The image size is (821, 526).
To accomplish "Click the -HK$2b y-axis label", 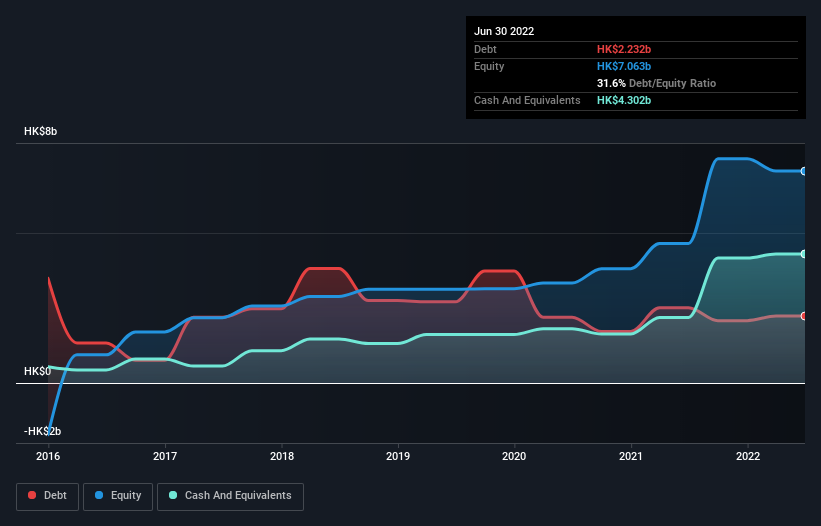I will pos(42,431).
